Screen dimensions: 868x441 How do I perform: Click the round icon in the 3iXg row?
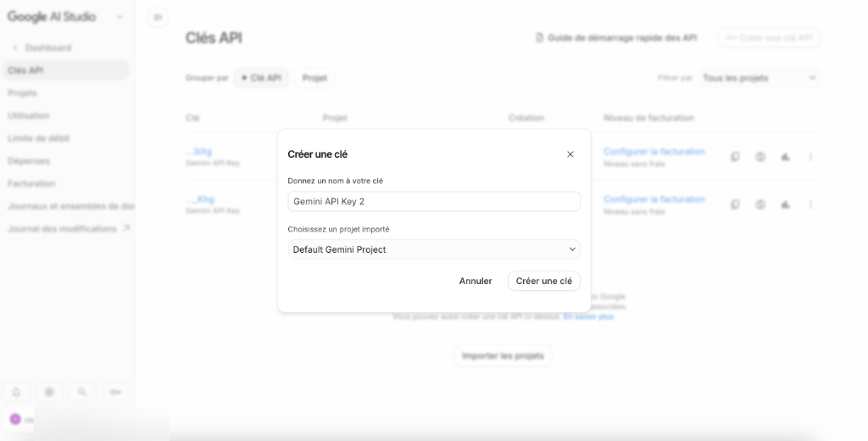(760, 157)
